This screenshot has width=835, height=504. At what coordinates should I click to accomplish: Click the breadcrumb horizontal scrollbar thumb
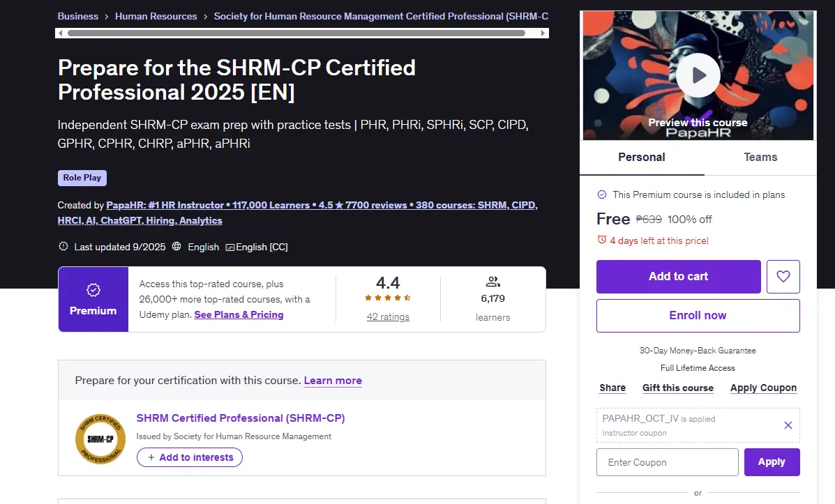pyautogui.click(x=296, y=33)
